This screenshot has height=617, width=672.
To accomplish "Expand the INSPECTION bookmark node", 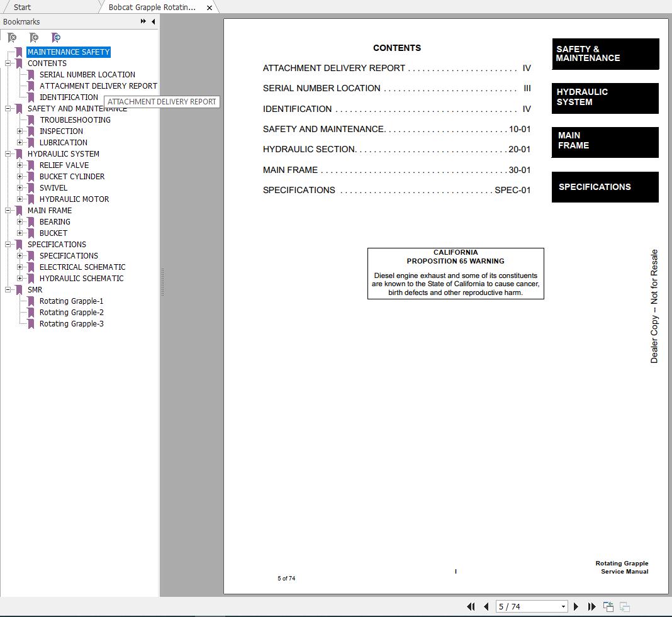I will pyautogui.click(x=20, y=131).
